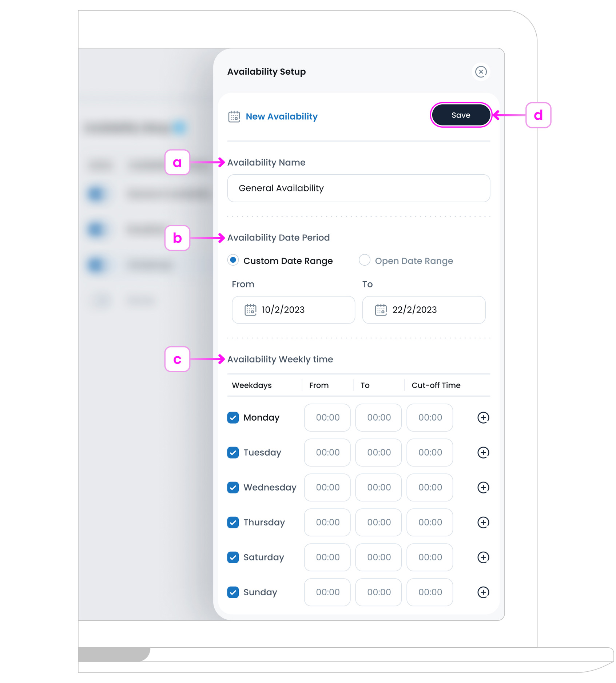This screenshot has height=683, width=616.
Task: Add a time slot for Saturday
Action: point(483,557)
